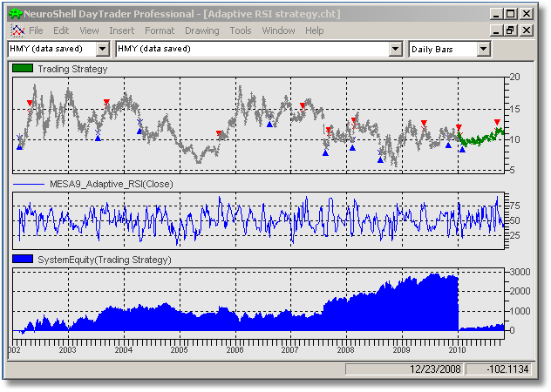Click the 2009 label on time axis
The height and width of the screenshot is (392, 551).
pos(401,349)
